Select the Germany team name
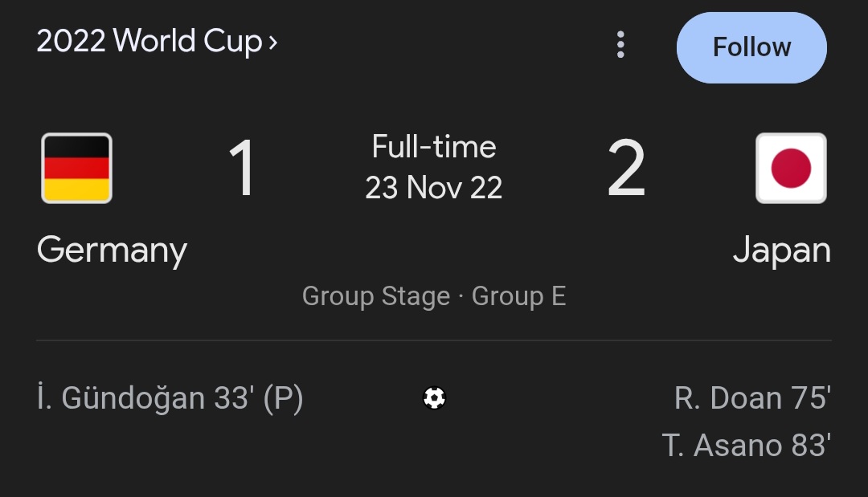 click(112, 251)
